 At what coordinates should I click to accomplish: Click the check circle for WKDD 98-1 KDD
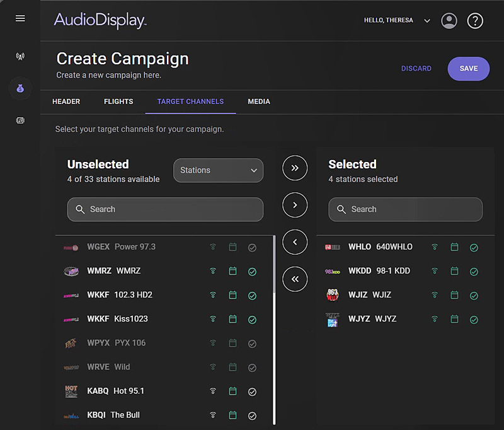474,272
